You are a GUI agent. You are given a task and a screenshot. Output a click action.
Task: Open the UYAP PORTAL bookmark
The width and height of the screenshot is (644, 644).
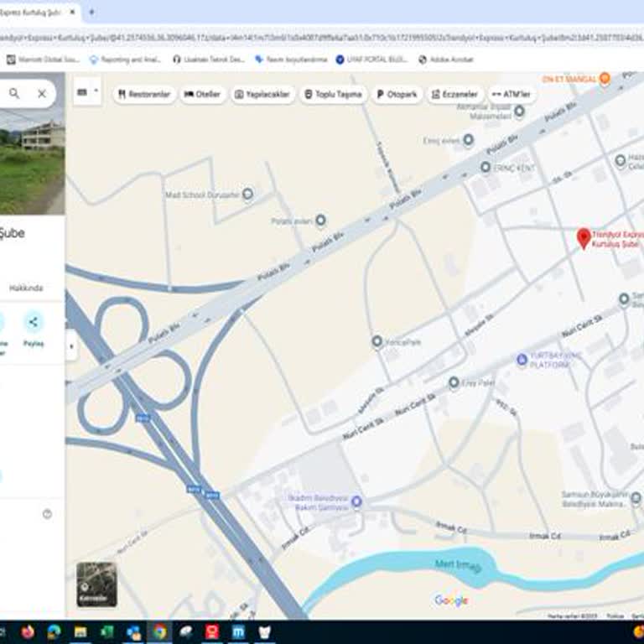tap(371, 60)
